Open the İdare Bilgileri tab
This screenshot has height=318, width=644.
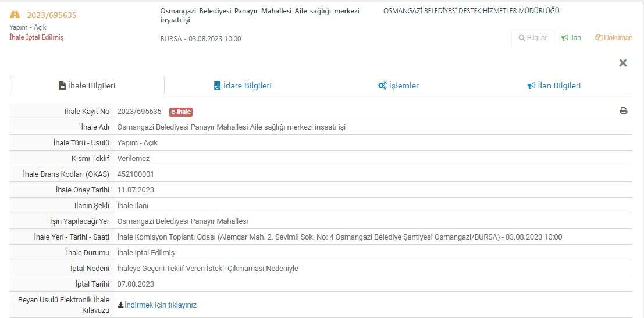point(243,85)
